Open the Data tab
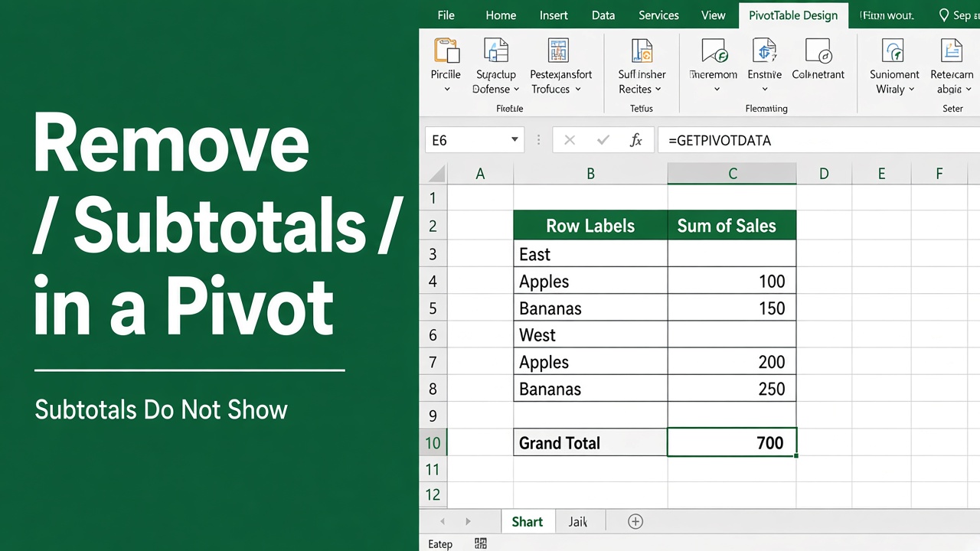This screenshot has width=980, height=551. [x=603, y=15]
